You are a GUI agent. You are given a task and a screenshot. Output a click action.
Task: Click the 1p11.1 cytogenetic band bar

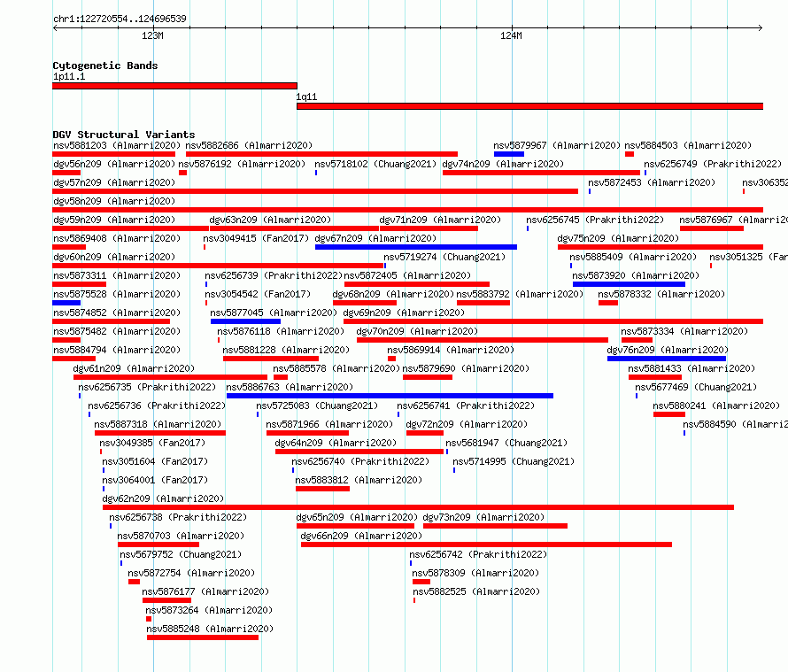[174, 86]
